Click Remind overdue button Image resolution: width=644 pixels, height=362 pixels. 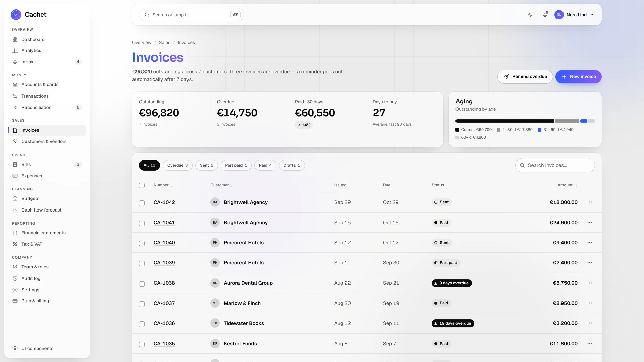(x=525, y=77)
